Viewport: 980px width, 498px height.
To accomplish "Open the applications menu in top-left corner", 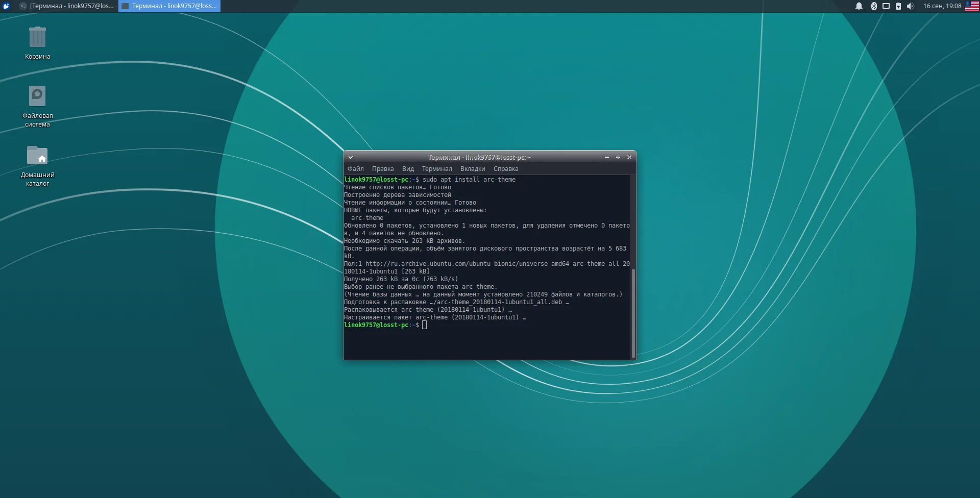I will click(7, 6).
